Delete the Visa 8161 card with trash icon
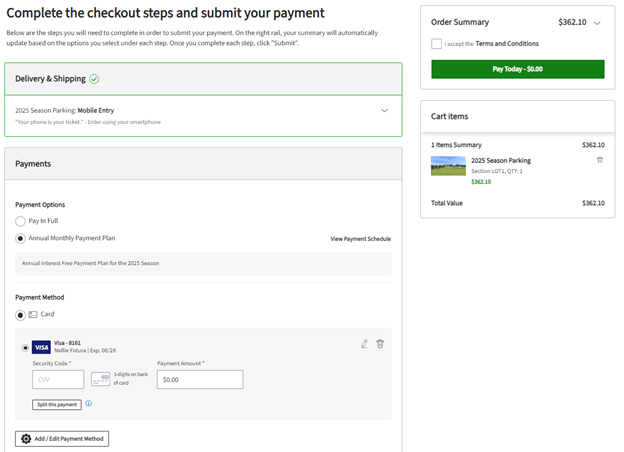The height and width of the screenshot is (452, 624). [x=380, y=344]
